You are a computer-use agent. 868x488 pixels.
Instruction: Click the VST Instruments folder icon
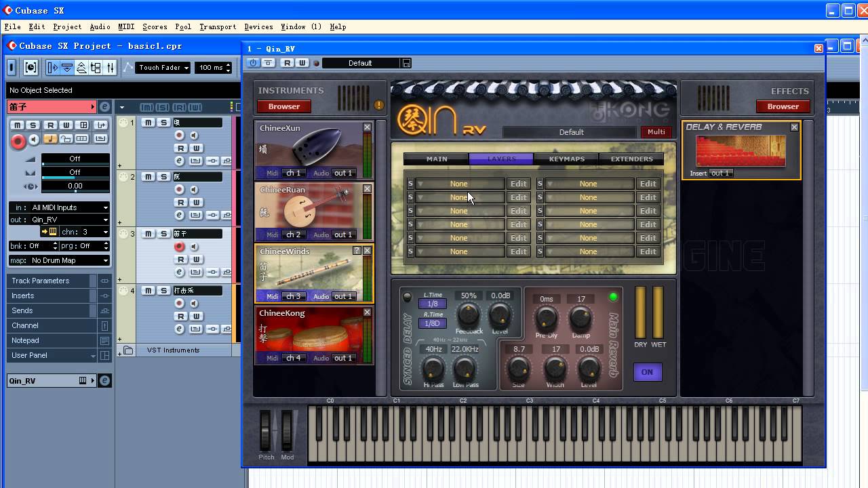[x=128, y=350]
